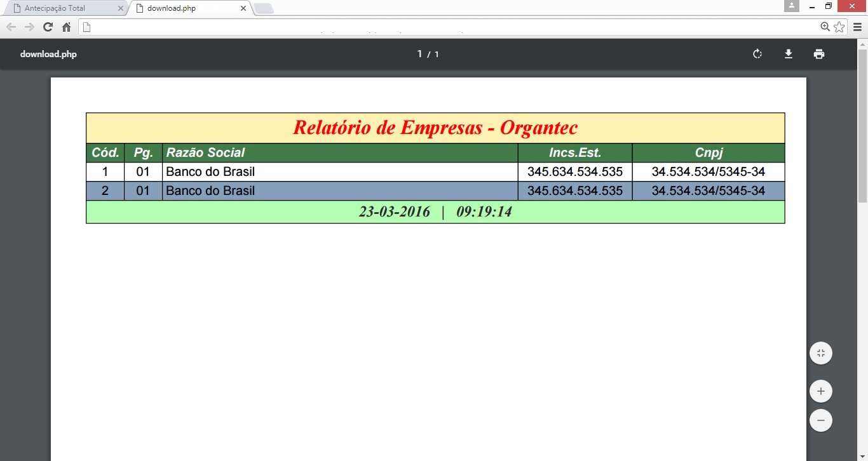Go to the browser home page
The height and width of the screenshot is (461, 868).
[66, 27]
